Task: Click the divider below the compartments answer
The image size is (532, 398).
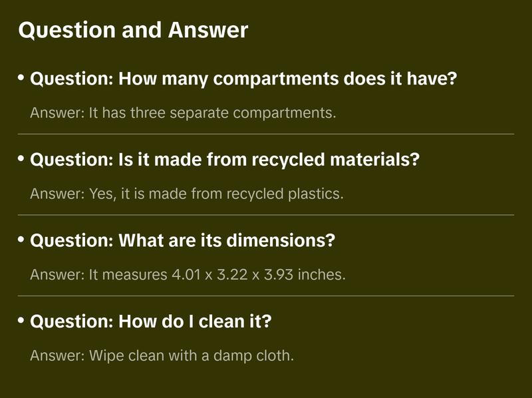Action: tap(266, 134)
